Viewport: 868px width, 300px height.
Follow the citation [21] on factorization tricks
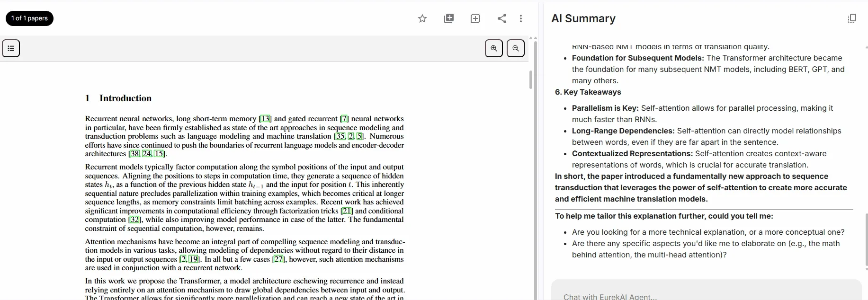point(347,211)
